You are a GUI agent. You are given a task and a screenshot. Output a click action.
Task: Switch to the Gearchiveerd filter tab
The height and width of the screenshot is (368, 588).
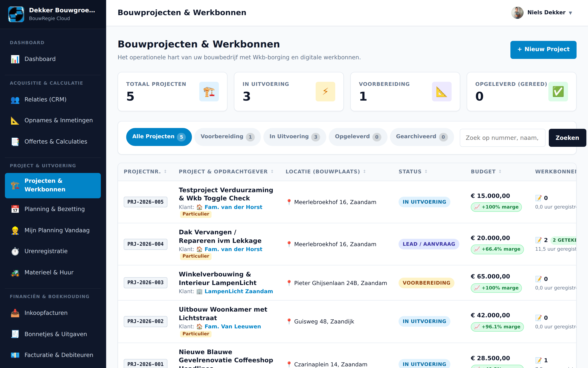[422, 137]
